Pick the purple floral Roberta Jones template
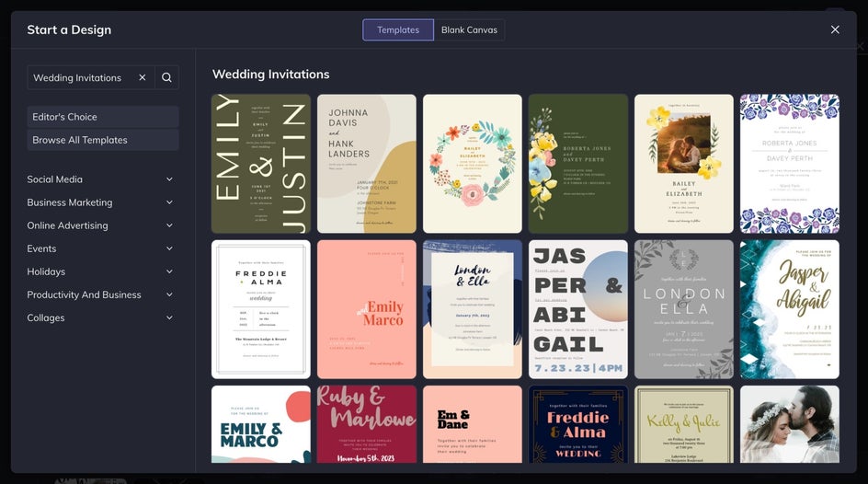This screenshot has height=484, width=868. (790, 164)
